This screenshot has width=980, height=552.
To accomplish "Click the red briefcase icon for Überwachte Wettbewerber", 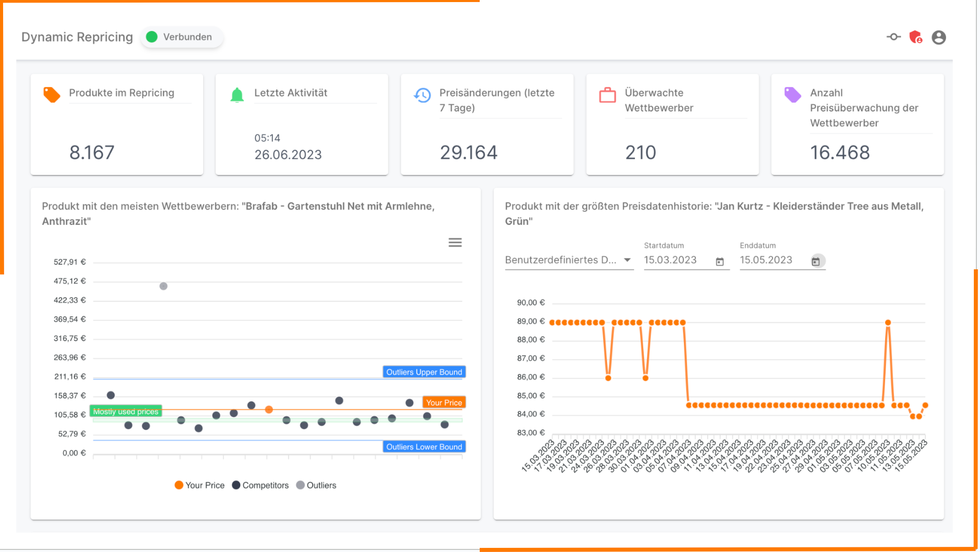I will [607, 95].
